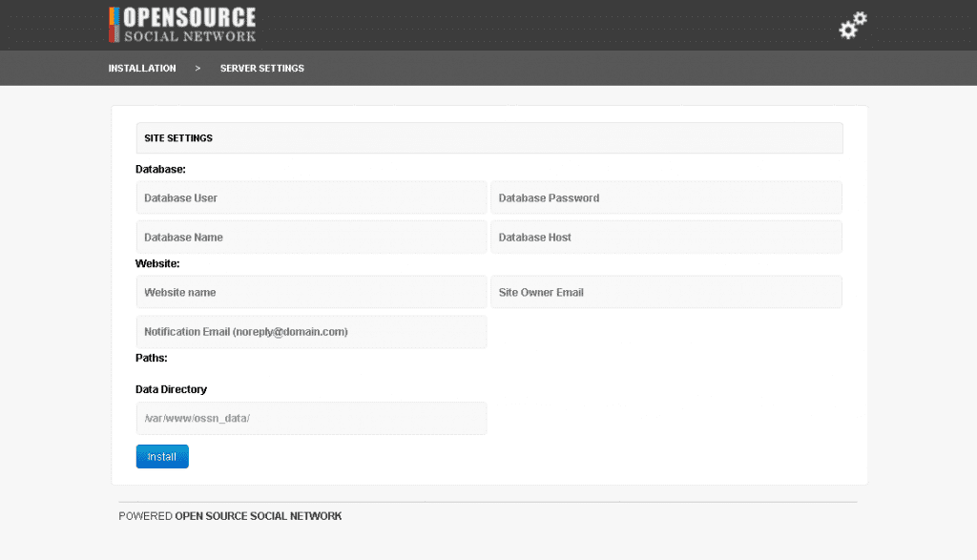This screenshot has width=977, height=560.
Task: Select the Database Host input
Action: [666, 238]
